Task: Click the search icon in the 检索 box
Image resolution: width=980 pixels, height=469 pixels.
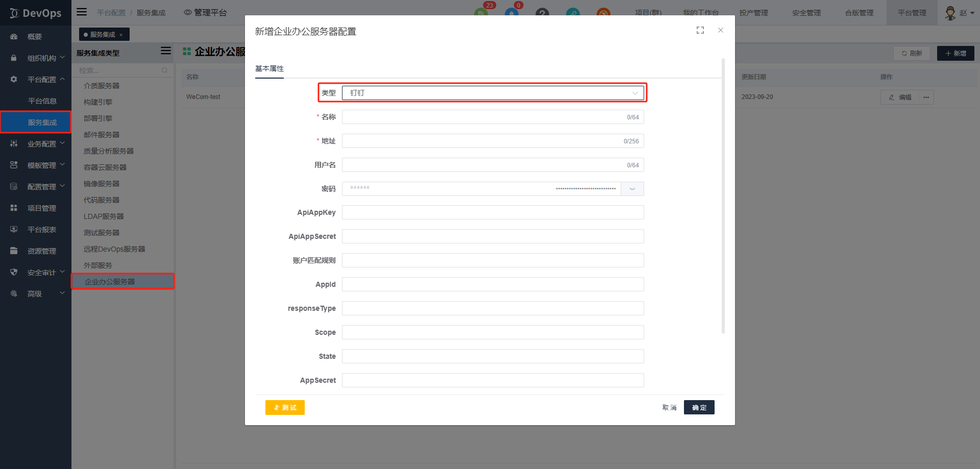Action: point(164,70)
